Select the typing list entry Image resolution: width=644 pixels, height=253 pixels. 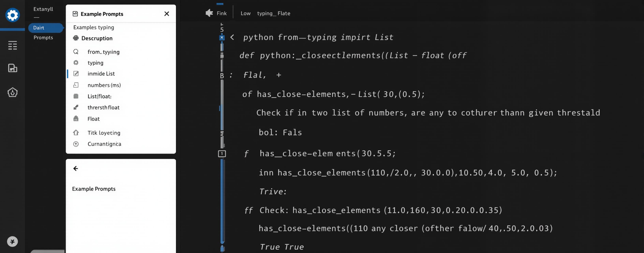[95, 63]
